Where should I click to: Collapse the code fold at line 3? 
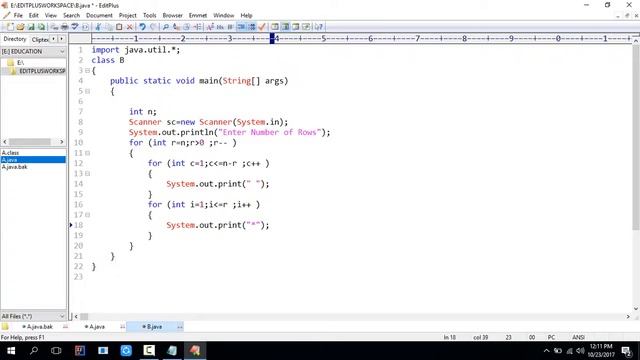pos(87,71)
